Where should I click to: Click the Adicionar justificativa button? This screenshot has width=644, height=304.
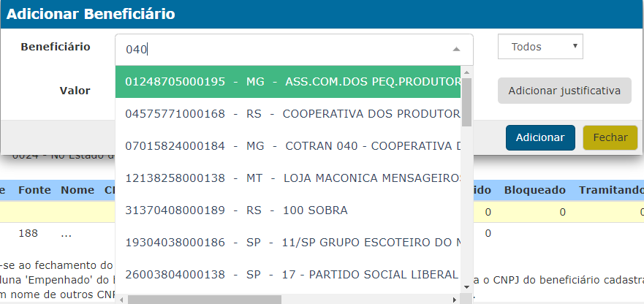(564, 91)
